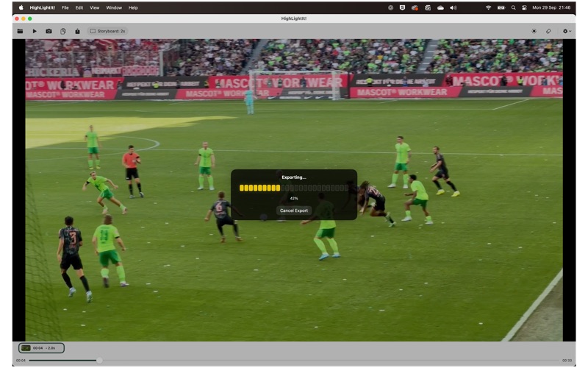Image resolution: width=588 pixels, height=368 pixels.
Task: Open the Edit menu
Action: 79,7
